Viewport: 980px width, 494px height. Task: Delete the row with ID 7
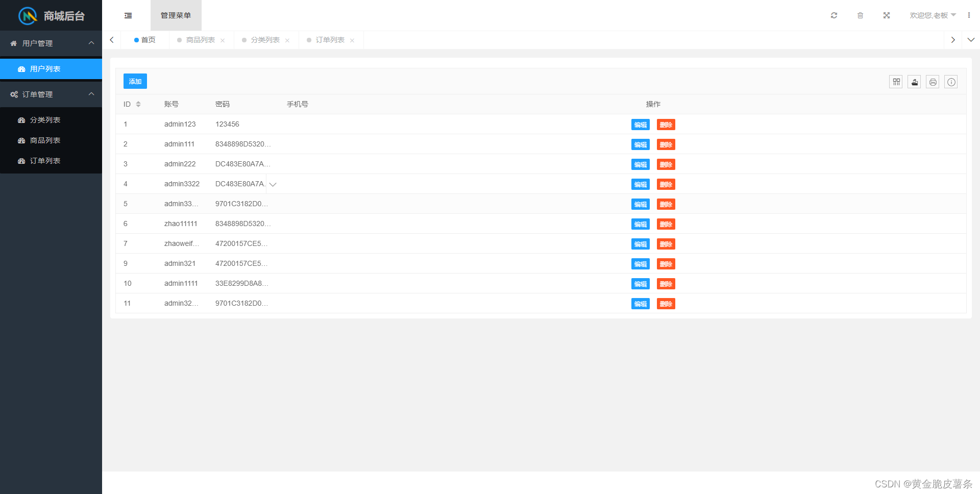[x=666, y=244]
